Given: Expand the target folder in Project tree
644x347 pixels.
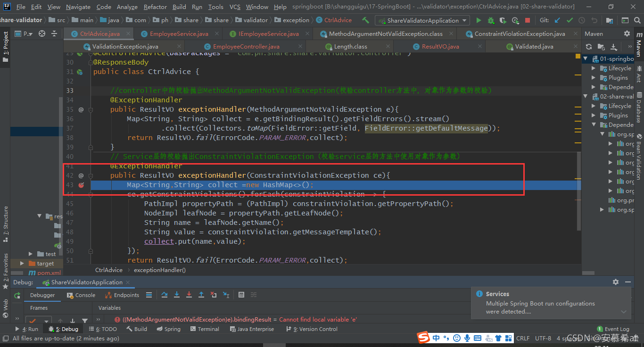Looking at the screenshot, I should (22, 264).
